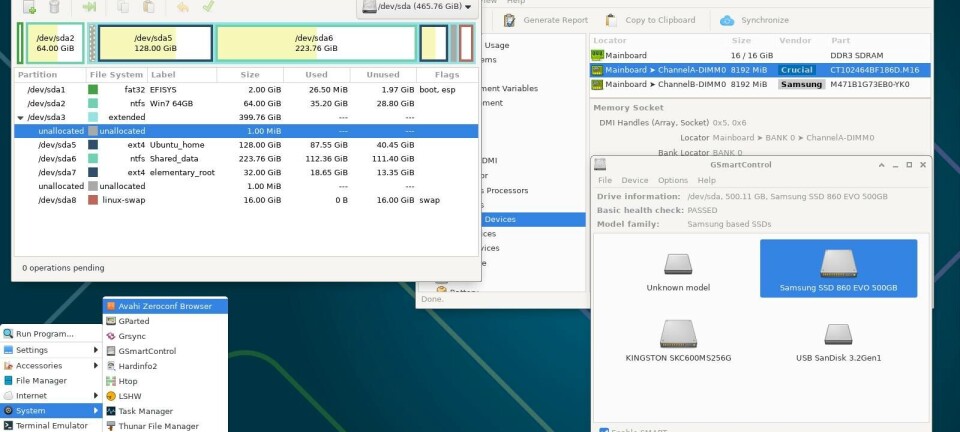Launch GSmartControl from the System submenu
Image resolution: width=960 pixels, height=432 pixels.
pyautogui.click(x=165, y=351)
